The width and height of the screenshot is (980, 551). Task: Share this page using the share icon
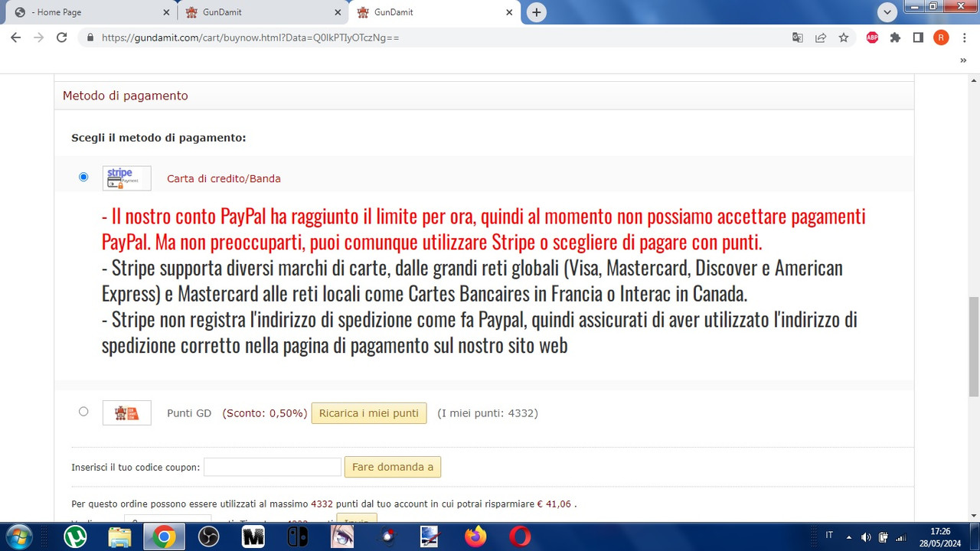click(821, 37)
